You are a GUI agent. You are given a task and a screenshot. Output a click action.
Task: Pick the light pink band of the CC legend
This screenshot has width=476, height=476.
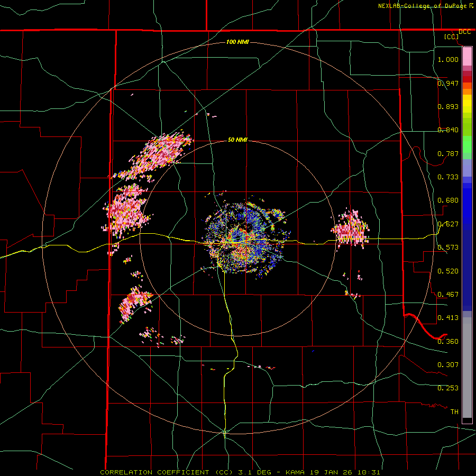point(467,56)
